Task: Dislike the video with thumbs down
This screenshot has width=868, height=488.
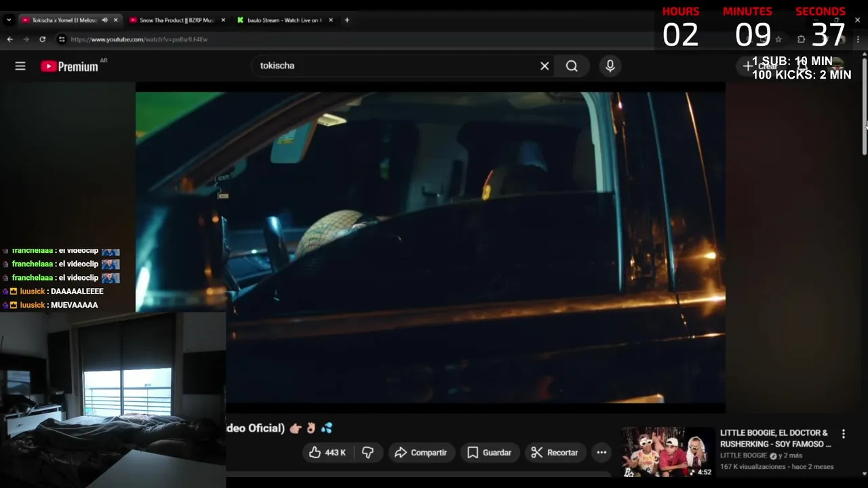Action: (368, 452)
